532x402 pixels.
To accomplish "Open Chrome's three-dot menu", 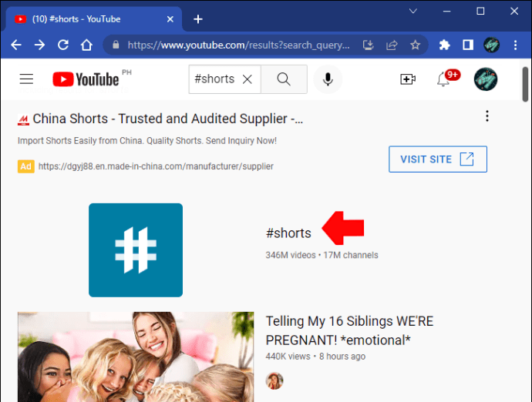I will pos(515,45).
